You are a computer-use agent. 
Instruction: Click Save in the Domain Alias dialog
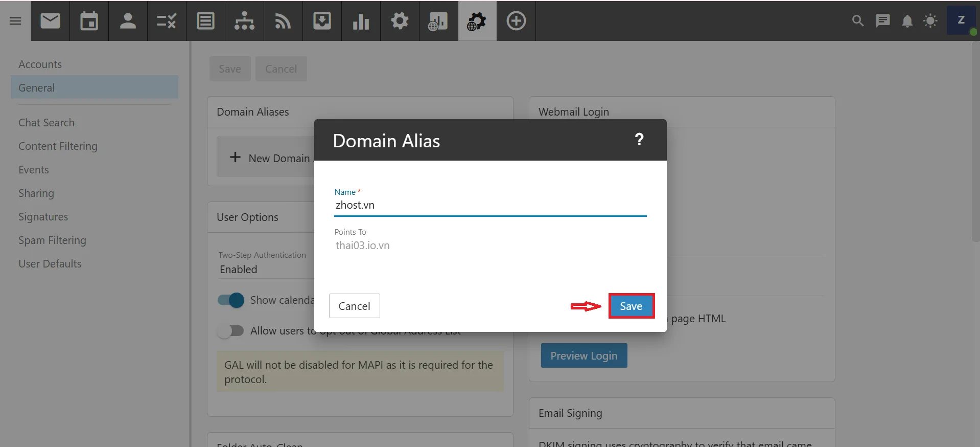[631, 306]
